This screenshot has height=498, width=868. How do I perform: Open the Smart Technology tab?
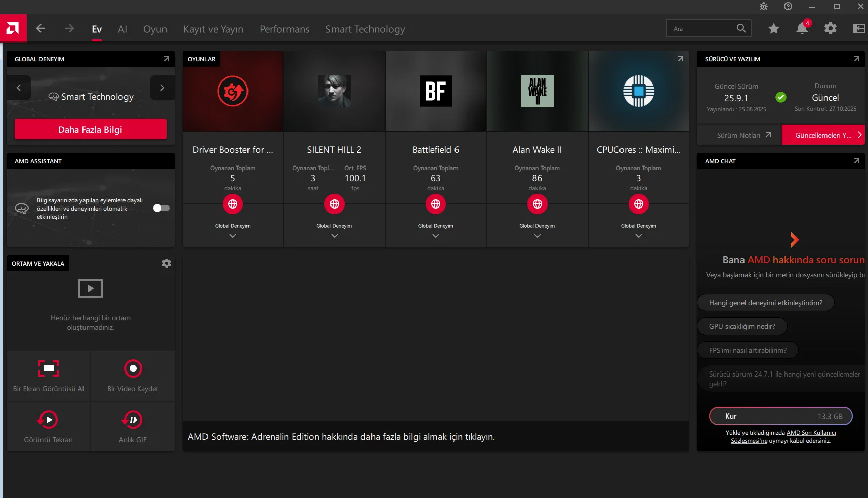pos(365,29)
